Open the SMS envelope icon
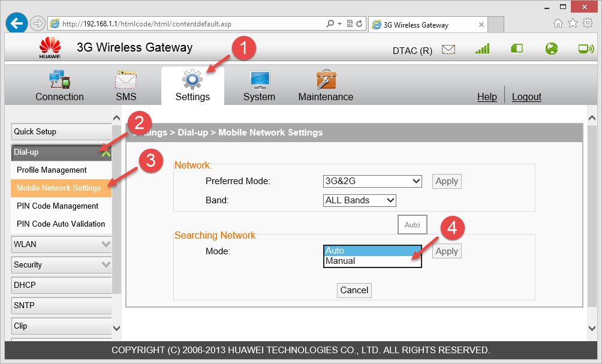Screen dimensions: 602x364 click(126, 80)
